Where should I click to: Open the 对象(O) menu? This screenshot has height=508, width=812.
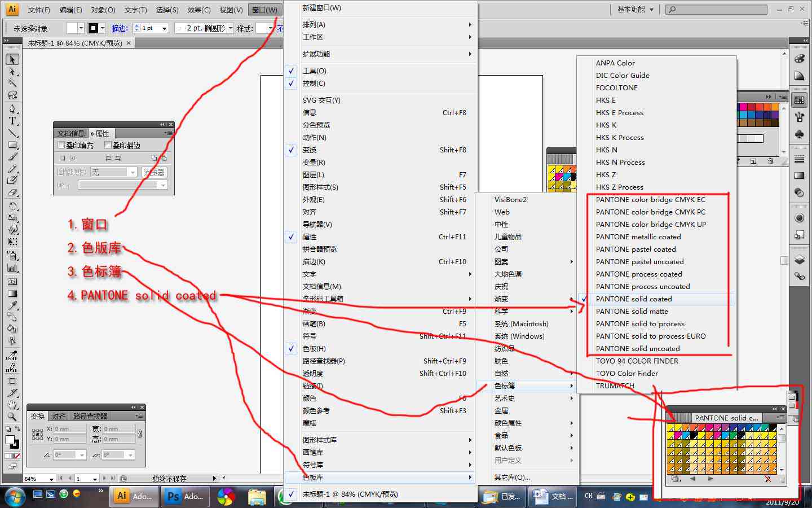click(x=103, y=10)
